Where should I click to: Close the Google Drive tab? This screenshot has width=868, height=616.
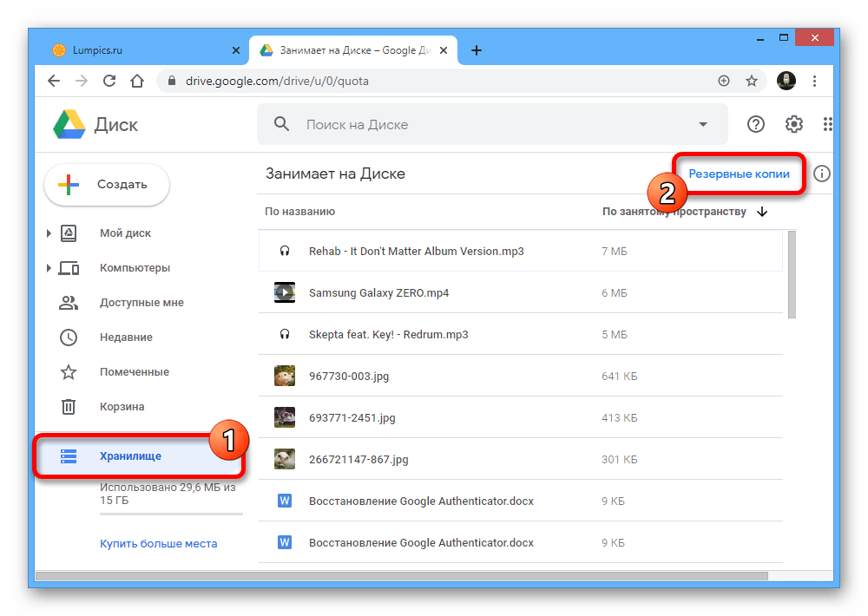pyautogui.click(x=444, y=50)
